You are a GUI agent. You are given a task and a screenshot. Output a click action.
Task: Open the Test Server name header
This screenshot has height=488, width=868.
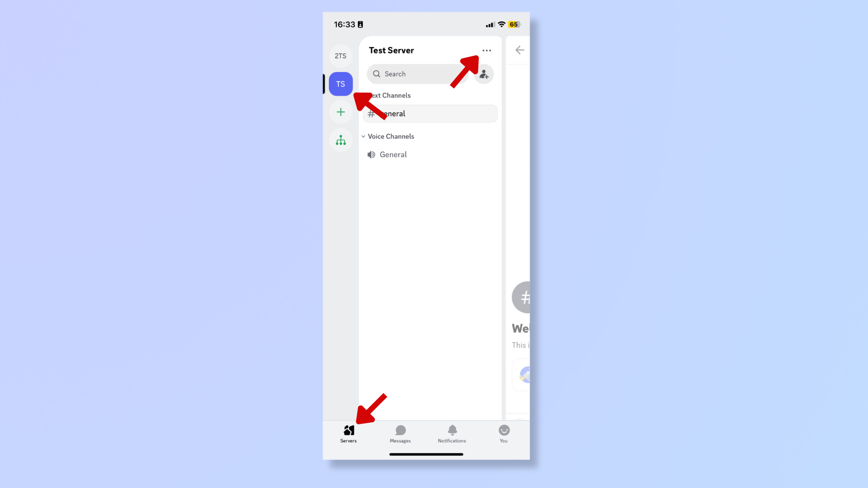(391, 50)
